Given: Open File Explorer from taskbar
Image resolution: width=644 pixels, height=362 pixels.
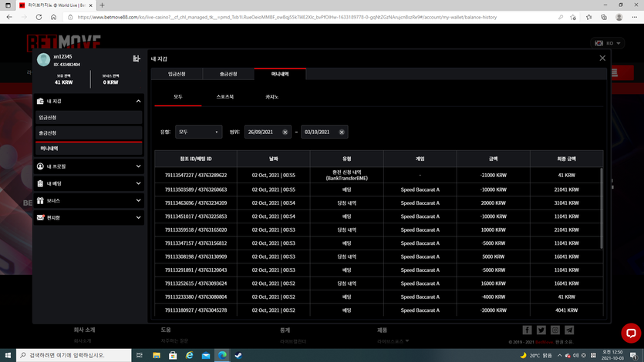Looking at the screenshot, I should tap(157, 355).
